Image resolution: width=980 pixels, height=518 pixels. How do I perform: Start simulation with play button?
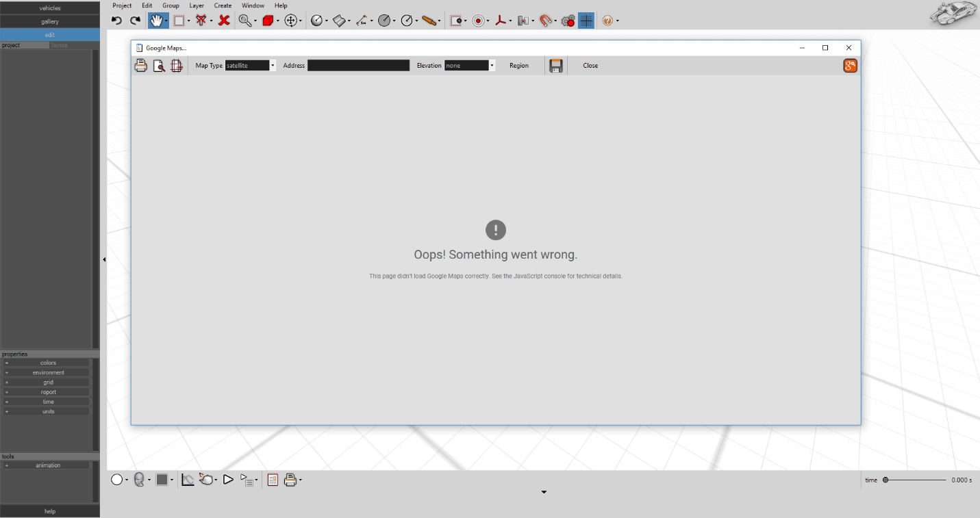pos(228,480)
